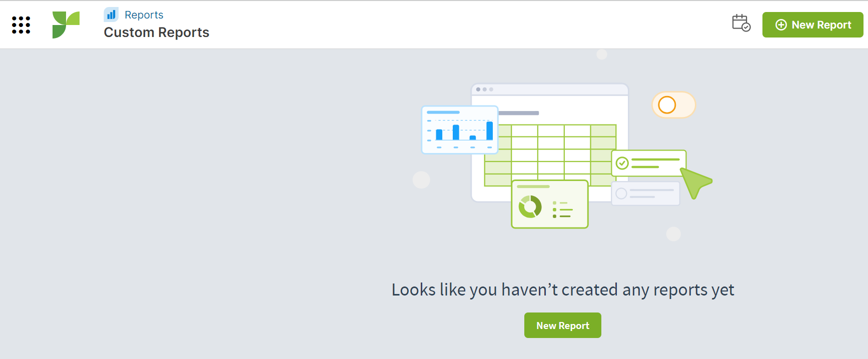868x359 pixels.
Task: Click the "haven't created any reports" message
Action: [x=562, y=290]
